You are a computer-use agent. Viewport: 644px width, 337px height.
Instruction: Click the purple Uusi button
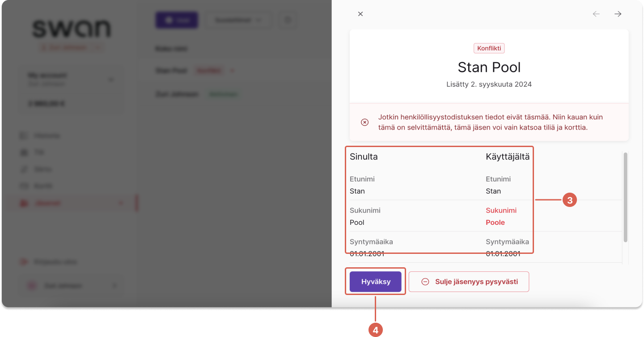[x=177, y=20]
